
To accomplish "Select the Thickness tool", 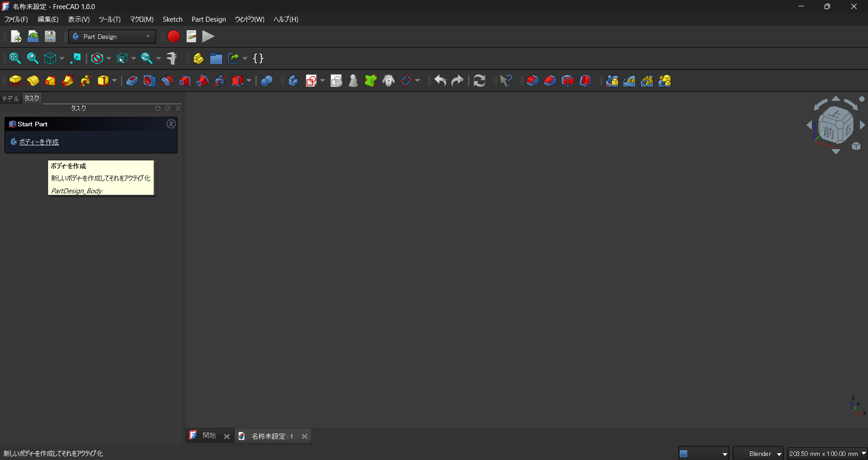I will pos(585,81).
